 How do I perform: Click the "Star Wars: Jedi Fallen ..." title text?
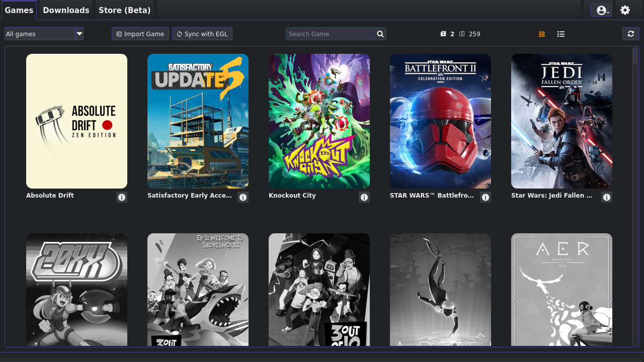(x=552, y=195)
